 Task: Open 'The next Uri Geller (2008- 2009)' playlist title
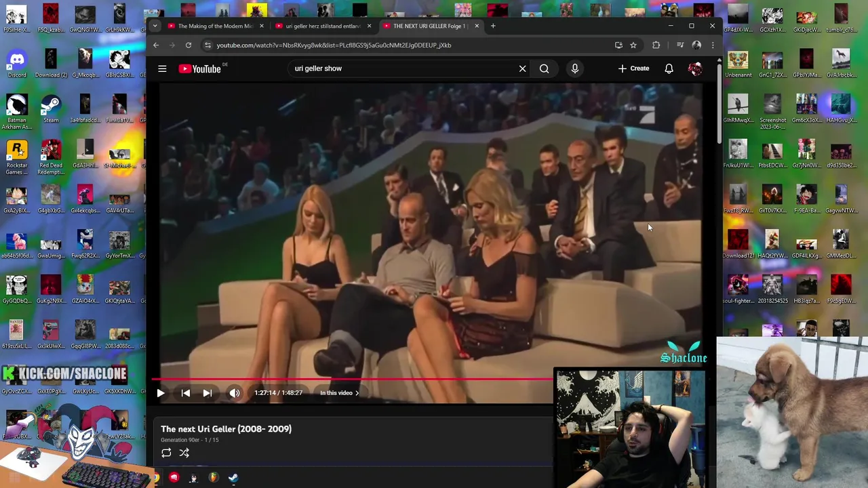coord(226,428)
